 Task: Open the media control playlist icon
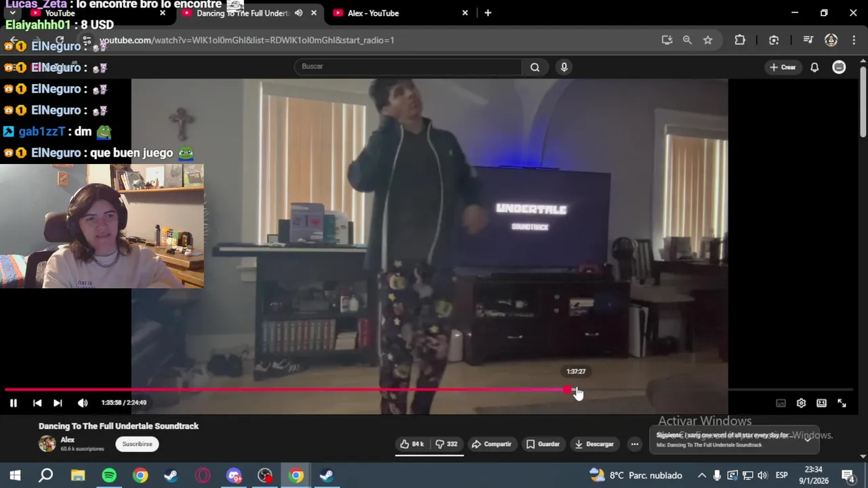point(808,40)
